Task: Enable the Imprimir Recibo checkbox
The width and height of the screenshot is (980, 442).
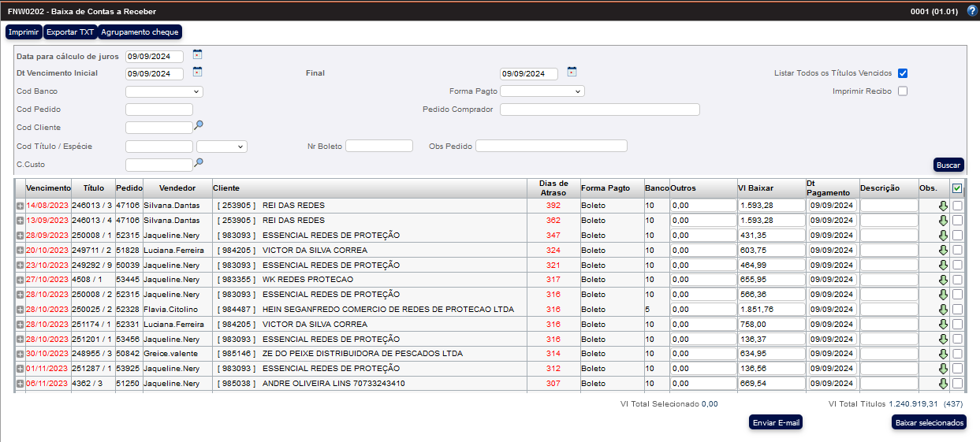Action: tap(903, 91)
